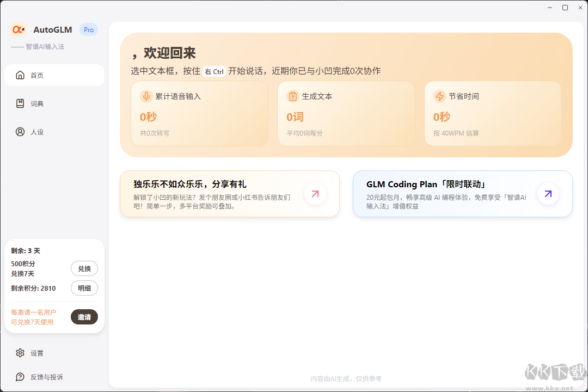The height and width of the screenshot is (392, 588).
Task: Click the AutoGLM logo icon
Action: [x=19, y=29]
